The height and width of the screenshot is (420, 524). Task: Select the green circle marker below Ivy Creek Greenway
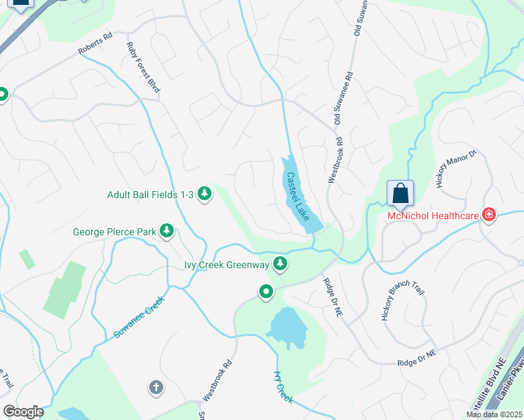(x=266, y=292)
